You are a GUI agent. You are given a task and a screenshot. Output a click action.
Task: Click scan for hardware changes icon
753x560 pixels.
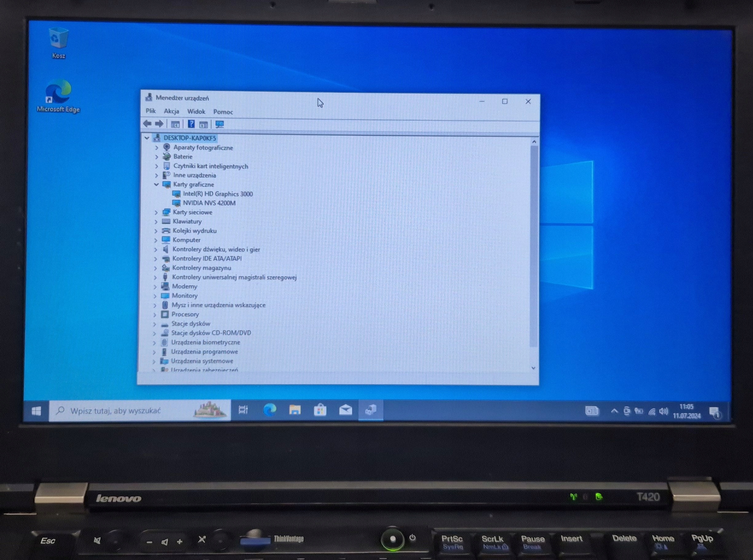tap(220, 124)
